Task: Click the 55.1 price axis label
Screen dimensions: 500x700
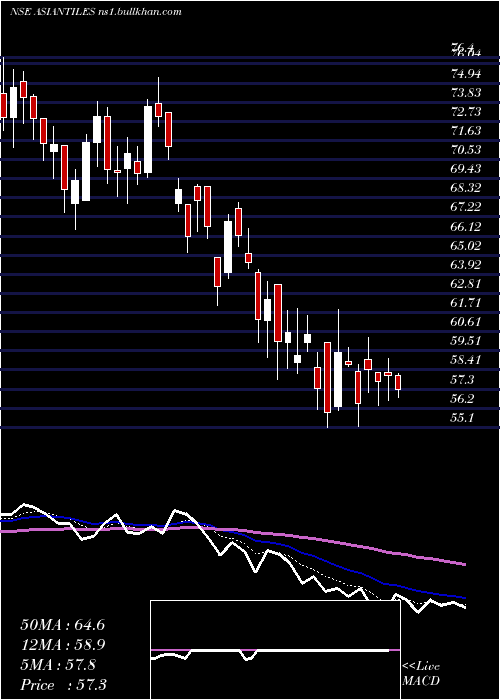Action: click(x=462, y=418)
